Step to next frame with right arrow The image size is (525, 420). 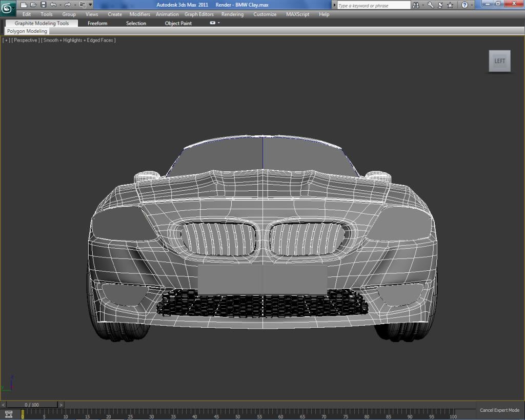pos(61,405)
